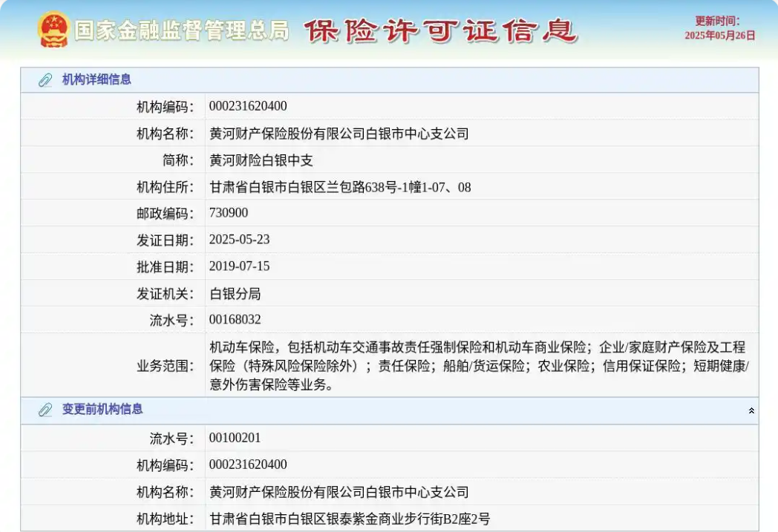Click the issue date value 2025-05-23
The height and width of the screenshot is (532, 778).
(x=239, y=240)
